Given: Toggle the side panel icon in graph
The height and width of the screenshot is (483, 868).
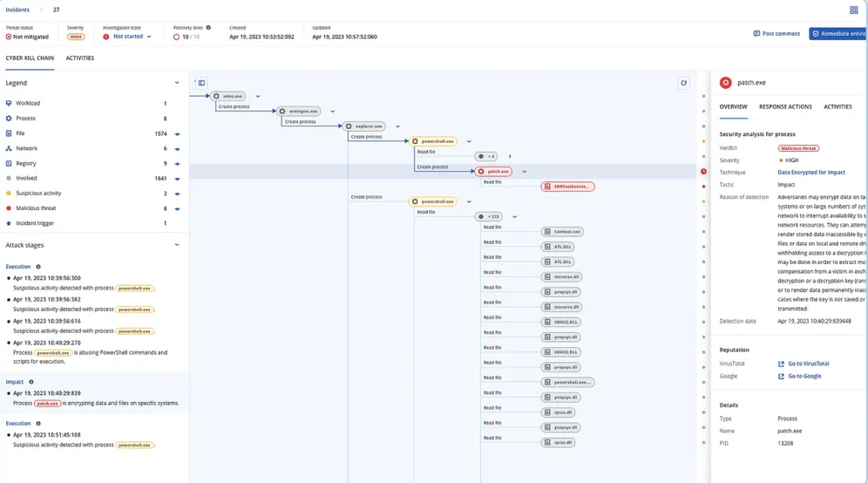Looking at the screenshot, I should (x=201, y=83).
